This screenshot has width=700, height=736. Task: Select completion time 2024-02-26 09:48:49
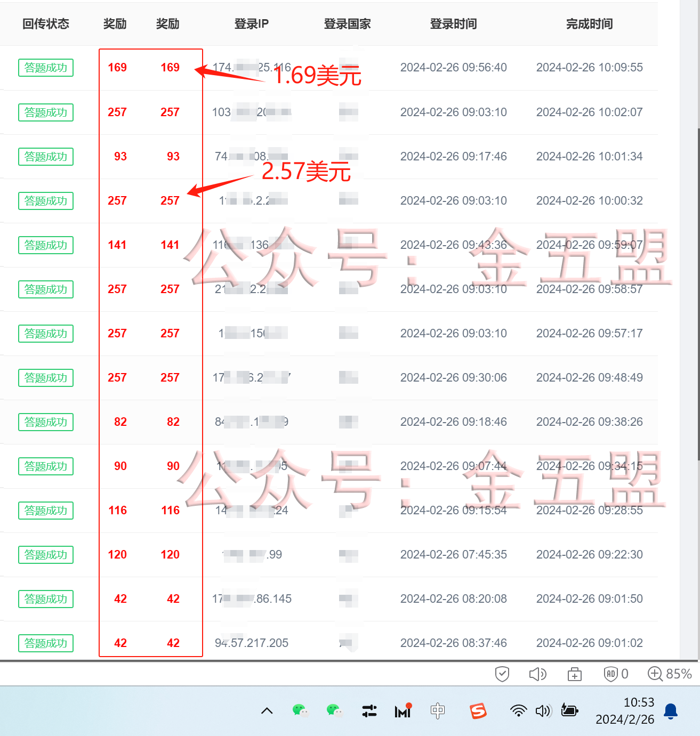click(x=590, y=378)
